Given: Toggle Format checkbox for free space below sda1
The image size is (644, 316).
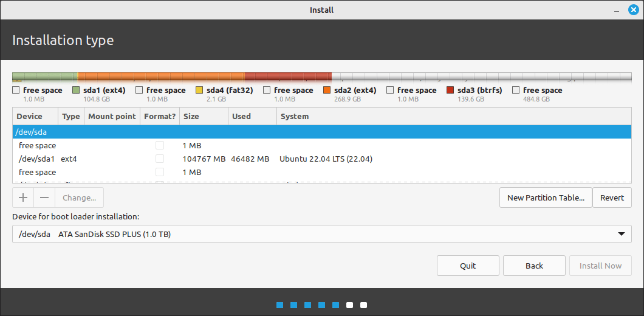Looking at the screenshot, I should click(160, 172).
